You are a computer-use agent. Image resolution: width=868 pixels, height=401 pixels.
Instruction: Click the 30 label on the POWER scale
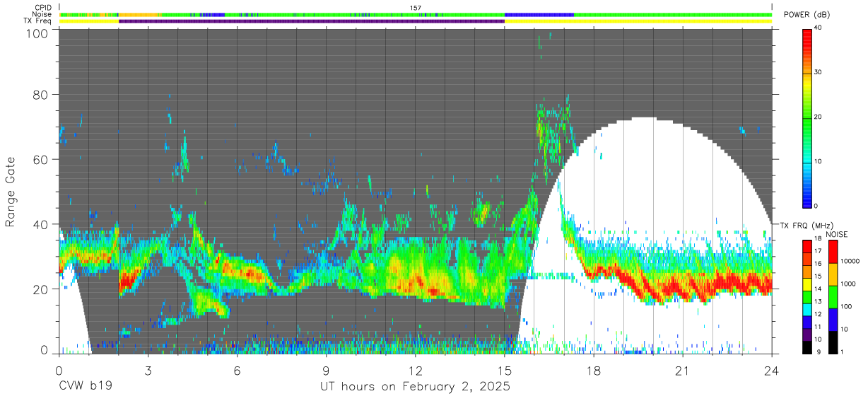tap(819, 72)
